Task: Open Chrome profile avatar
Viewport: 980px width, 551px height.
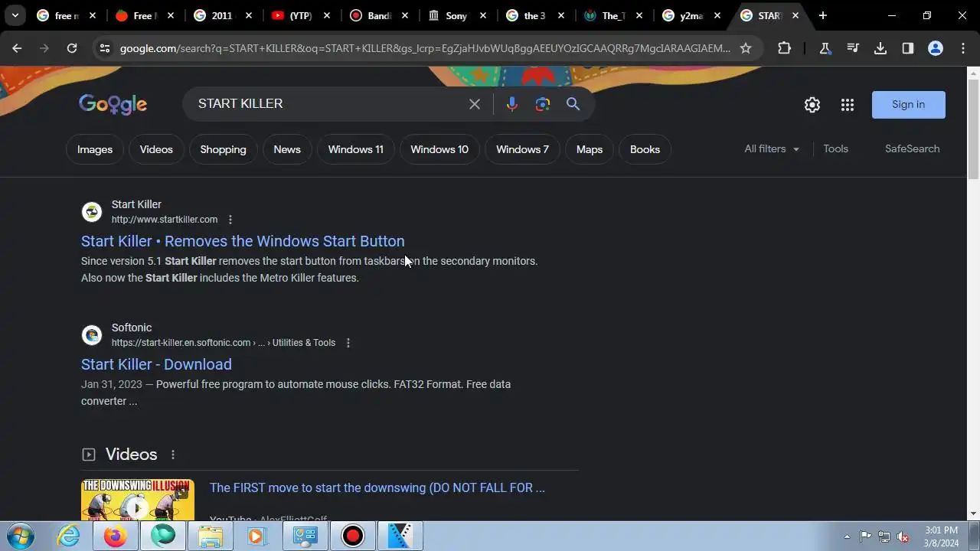Action: click(x=936, y=48)
